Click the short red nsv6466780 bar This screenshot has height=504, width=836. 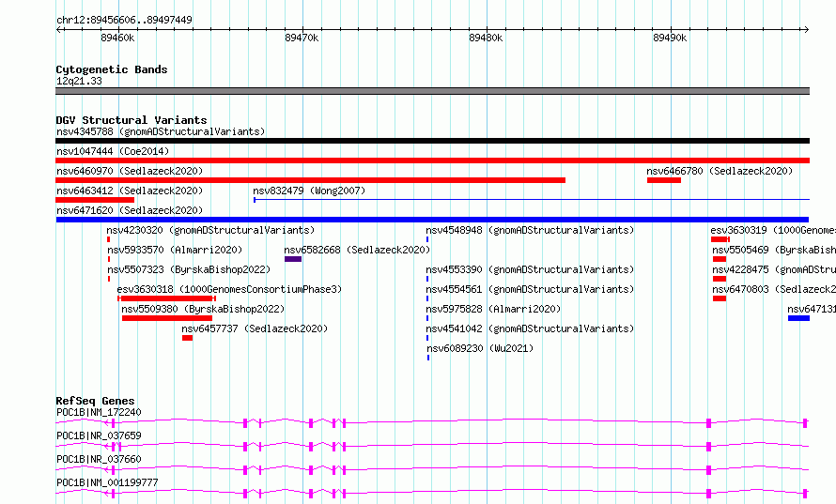(664, 180)
